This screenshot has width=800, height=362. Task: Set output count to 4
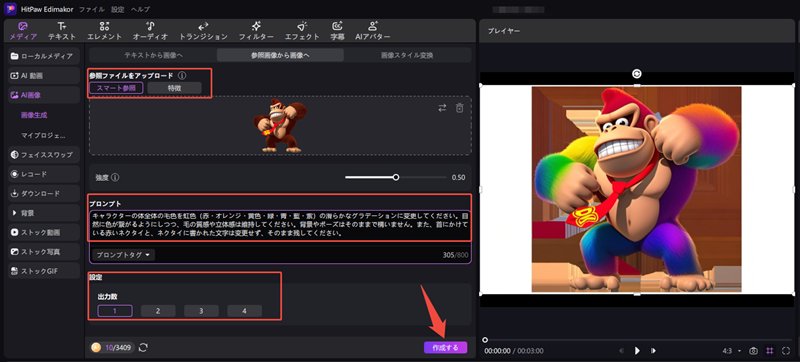point(244,311)
